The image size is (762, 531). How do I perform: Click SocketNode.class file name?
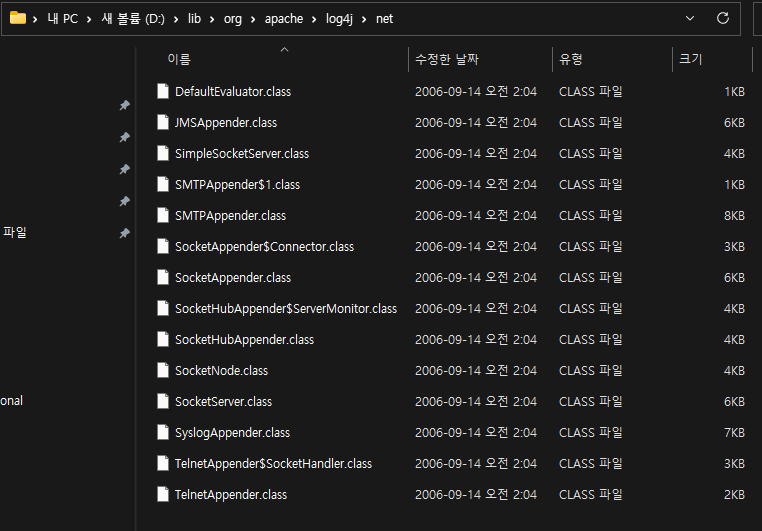(x=221, y=370)
